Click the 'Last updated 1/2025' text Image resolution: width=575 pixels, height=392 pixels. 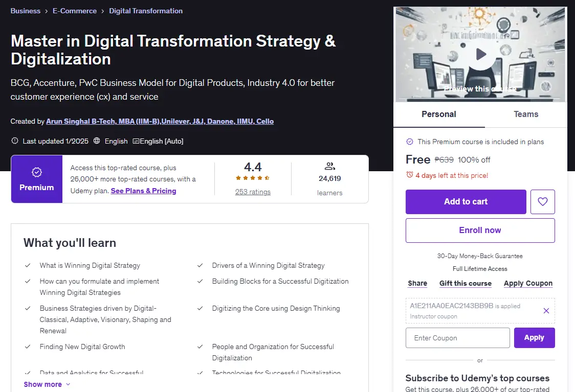coord(55,141)
